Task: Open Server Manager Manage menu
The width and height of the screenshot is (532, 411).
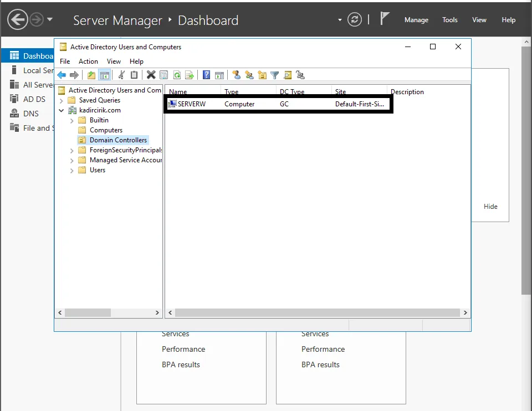Action: [x=416, y=20]
